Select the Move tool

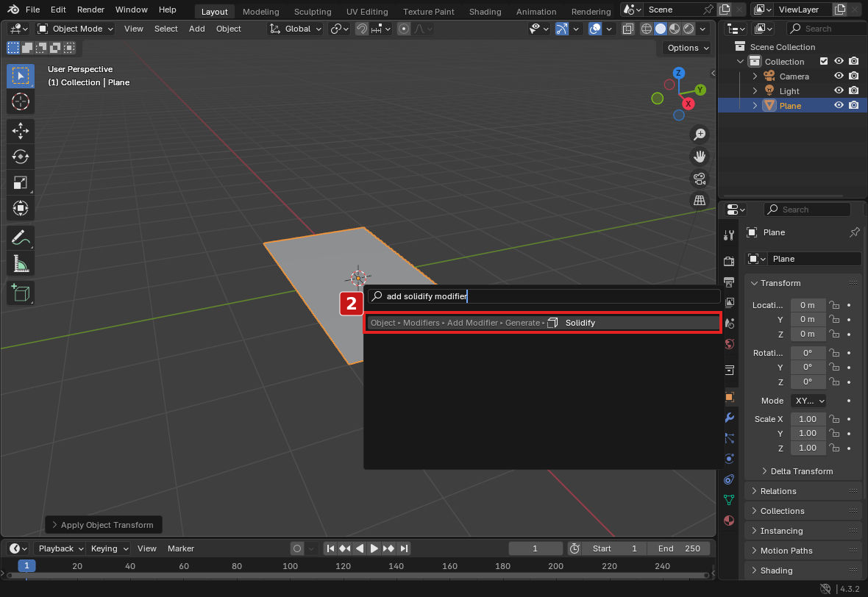point(21,131)
